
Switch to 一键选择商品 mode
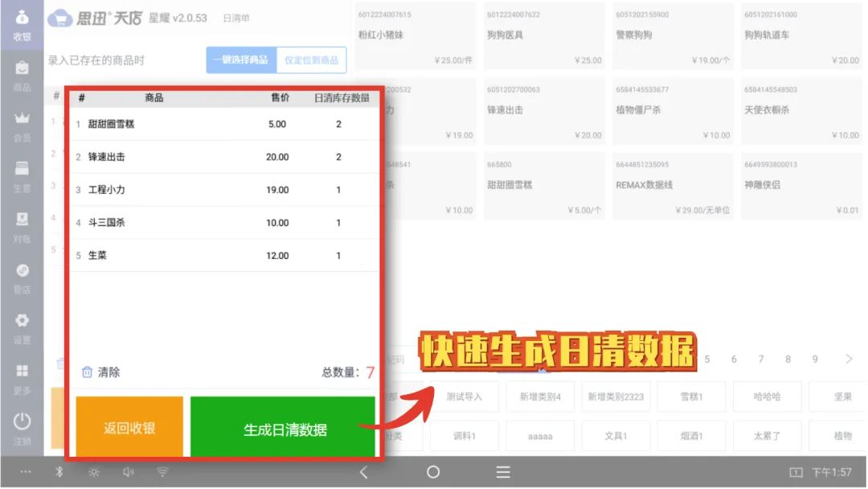click(240, 60)
